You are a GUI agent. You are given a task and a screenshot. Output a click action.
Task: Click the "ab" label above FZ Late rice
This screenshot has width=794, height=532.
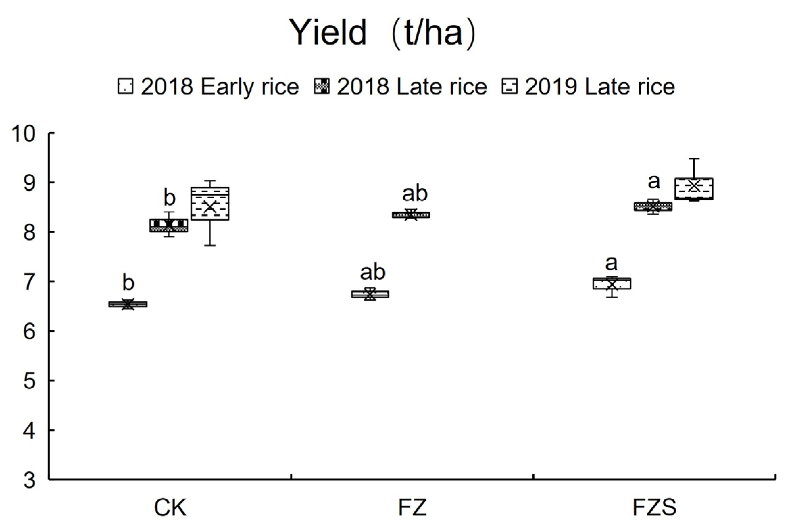tap(415, 194)
